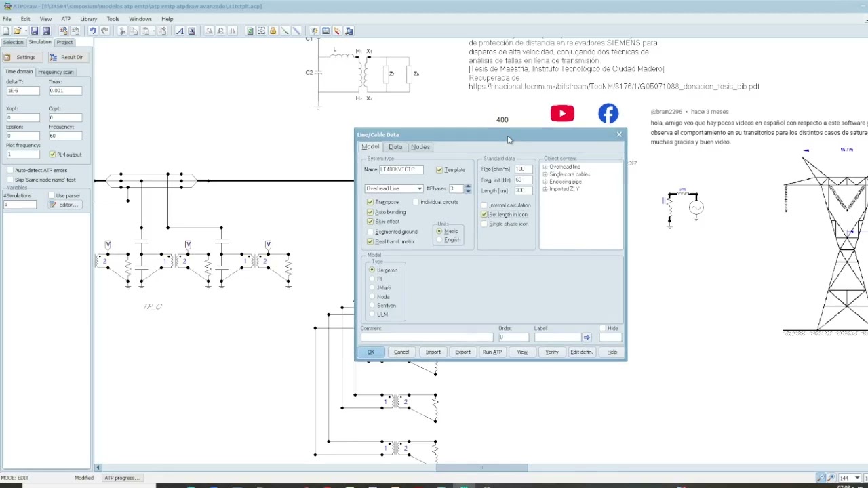Toggle PL4 output checkbox
Image resolution: width=868 pixels, height=488 pixels.
52,155
